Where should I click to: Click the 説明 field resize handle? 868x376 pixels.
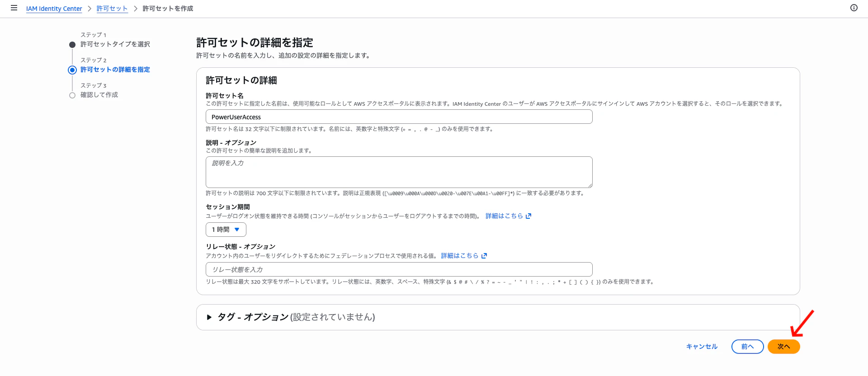coord(590,185)
